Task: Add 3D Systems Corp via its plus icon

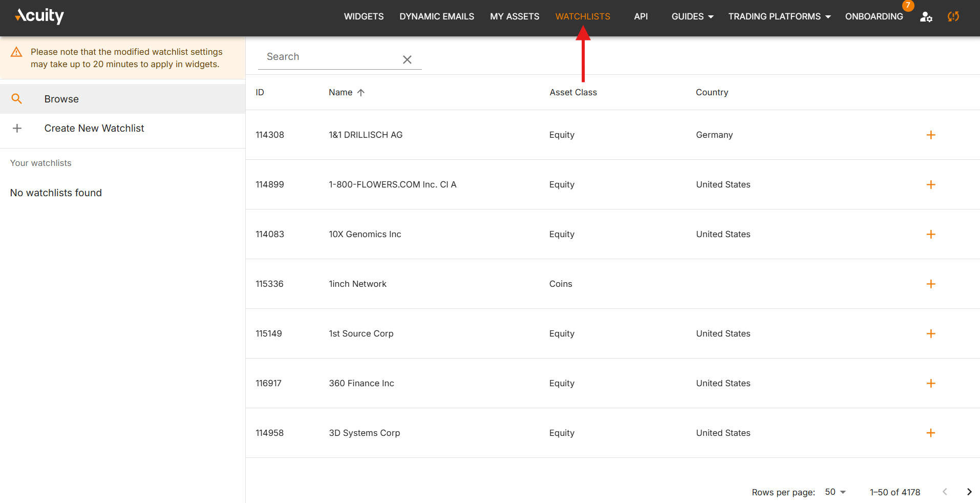Action: (x=931, y=433)
